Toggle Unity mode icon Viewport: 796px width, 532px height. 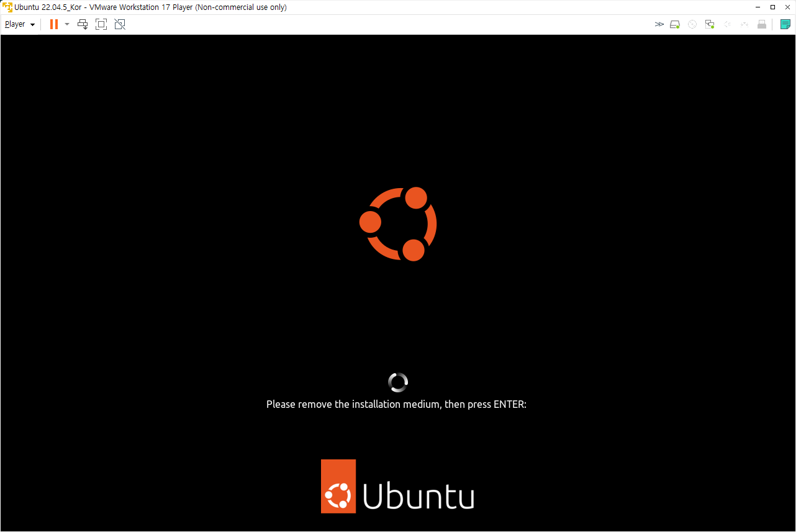(x=120, y=24)
